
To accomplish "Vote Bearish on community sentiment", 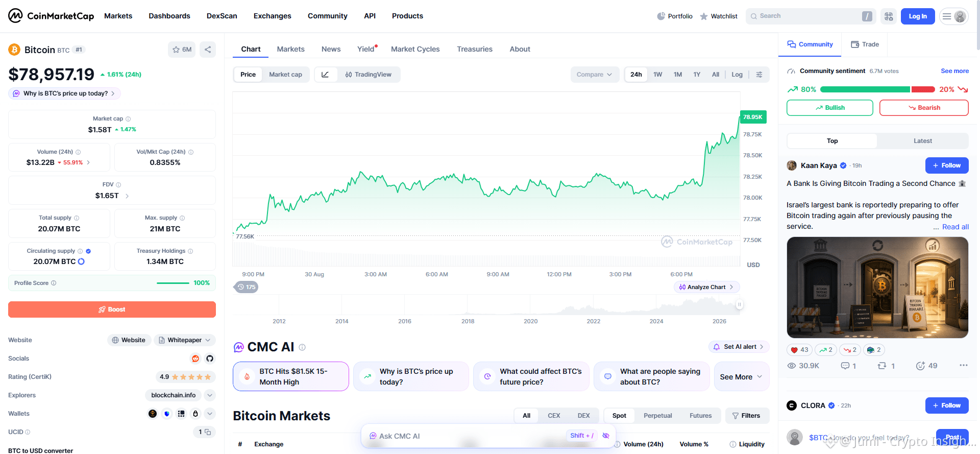I will [924, 108].
